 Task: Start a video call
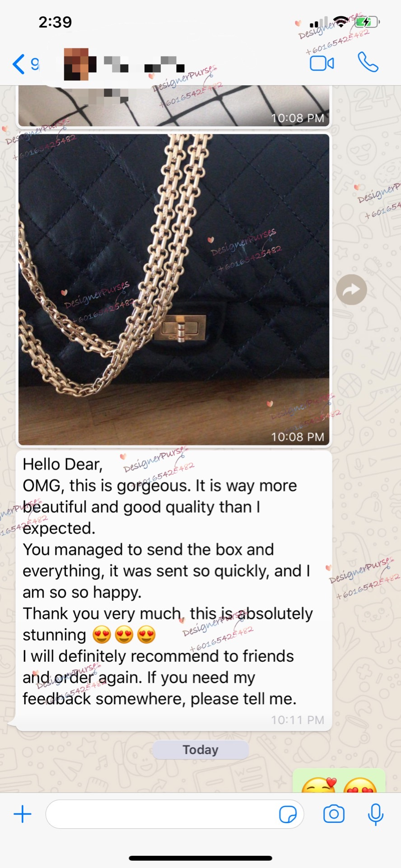pos(322,63)
